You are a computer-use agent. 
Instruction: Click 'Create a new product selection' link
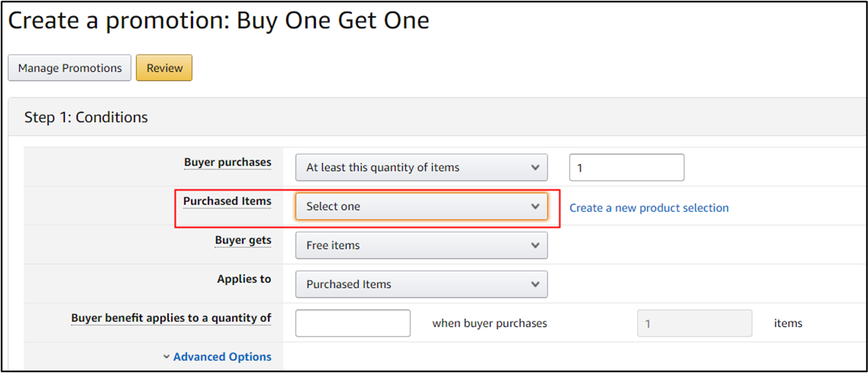[x=649, y=208]
